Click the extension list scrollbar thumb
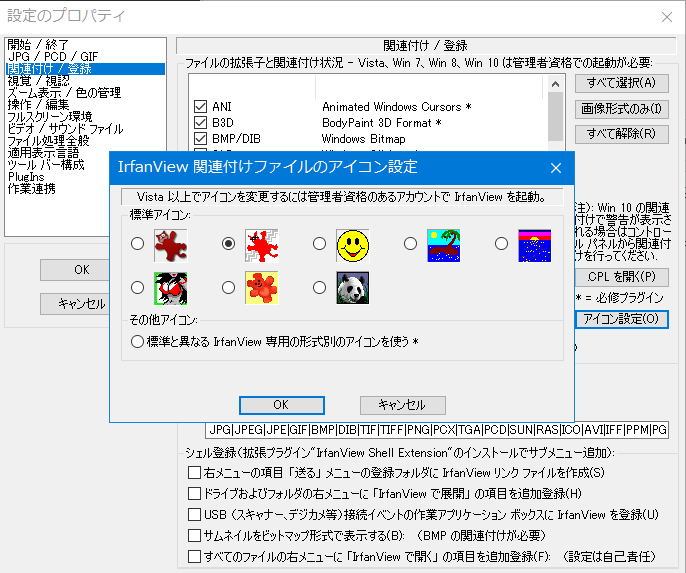The image size is (686, 573). (556, 117)
